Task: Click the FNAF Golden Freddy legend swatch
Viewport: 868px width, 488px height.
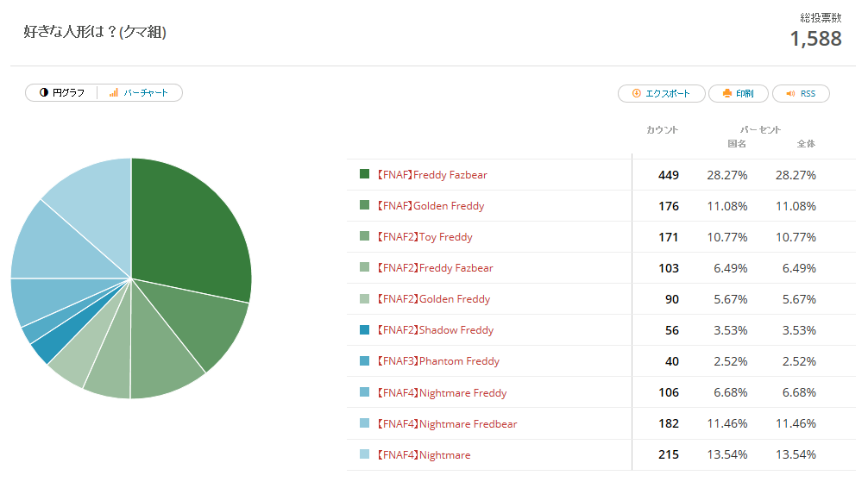Action: [x=364, y=205]
